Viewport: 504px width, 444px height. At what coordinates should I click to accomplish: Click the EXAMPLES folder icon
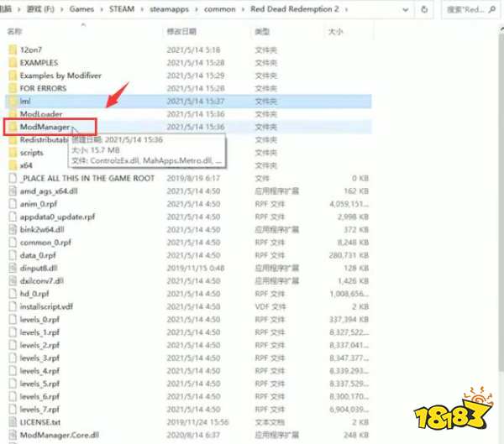click(x=13, y=63)
